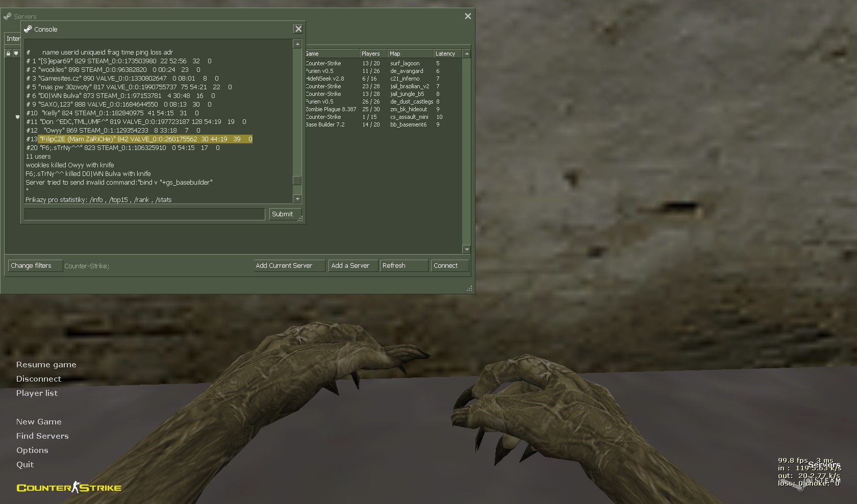The height and width of the screenshot is (504, 857).
Task: Sort servers by Map column
Action: pos(410,54)
